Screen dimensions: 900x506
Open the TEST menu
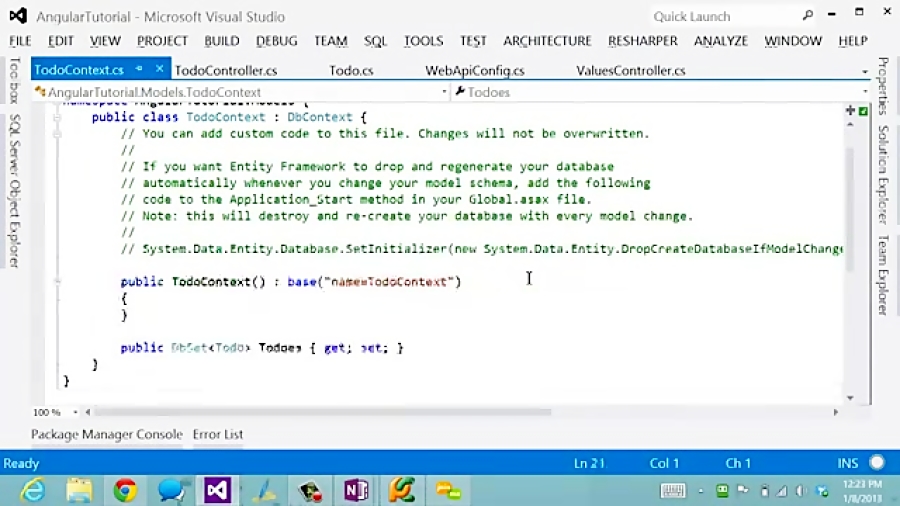473,41
